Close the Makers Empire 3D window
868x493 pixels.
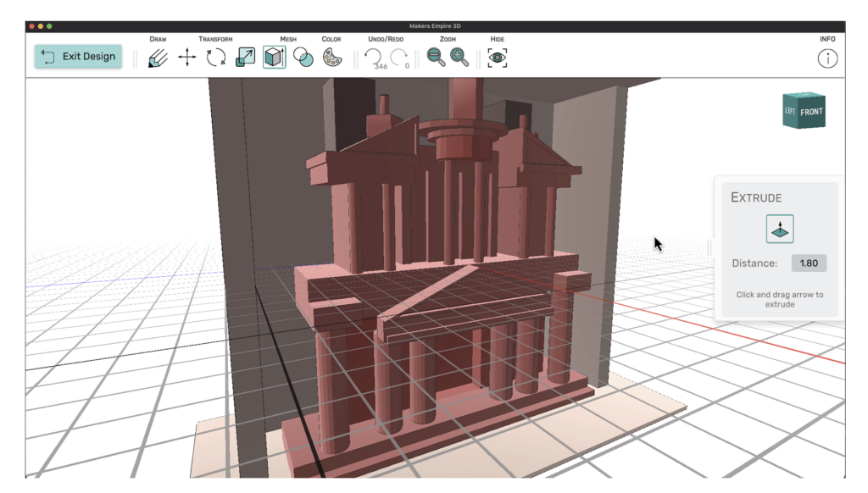click(x=32, y=26)
